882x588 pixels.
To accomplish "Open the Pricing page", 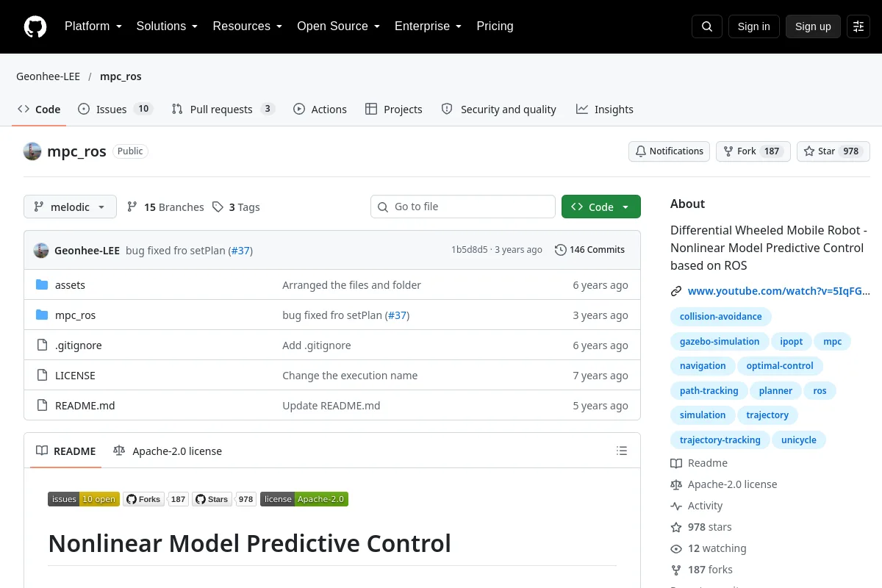I will click(495, 26).
